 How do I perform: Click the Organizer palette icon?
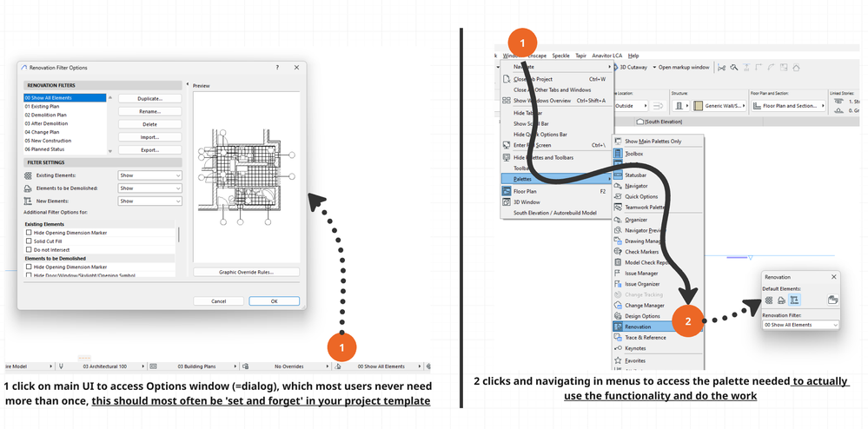click(619, 220)
